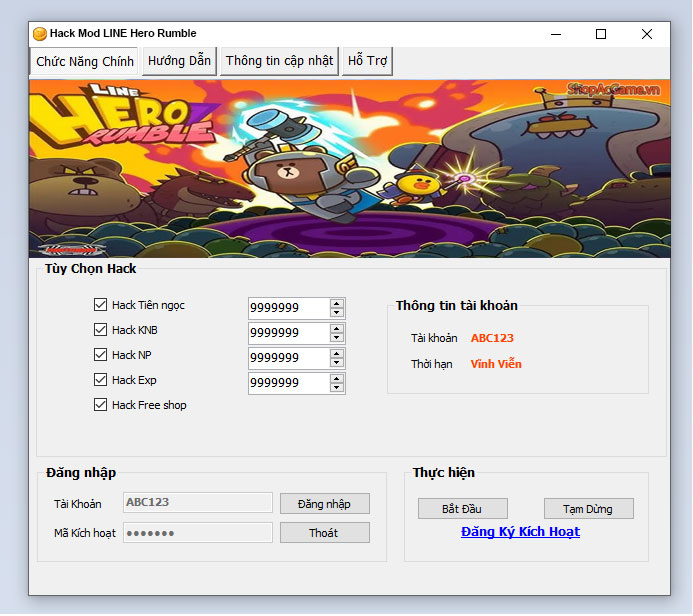Minimize the Hack Mod window
This screenshot has width=693, height=616.
tap(556, 34)
